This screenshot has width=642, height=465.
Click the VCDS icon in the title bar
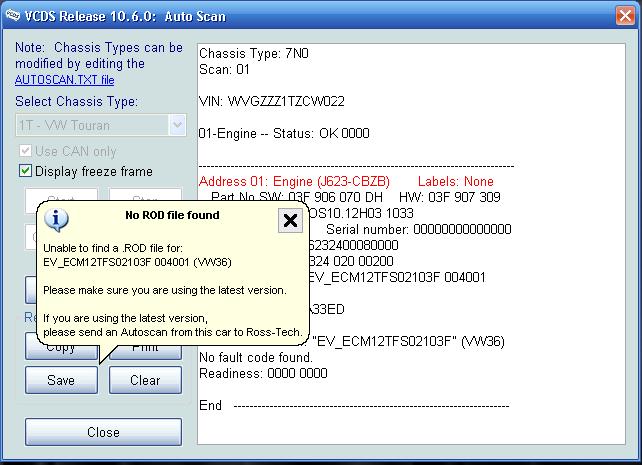(x=13, y=16)
